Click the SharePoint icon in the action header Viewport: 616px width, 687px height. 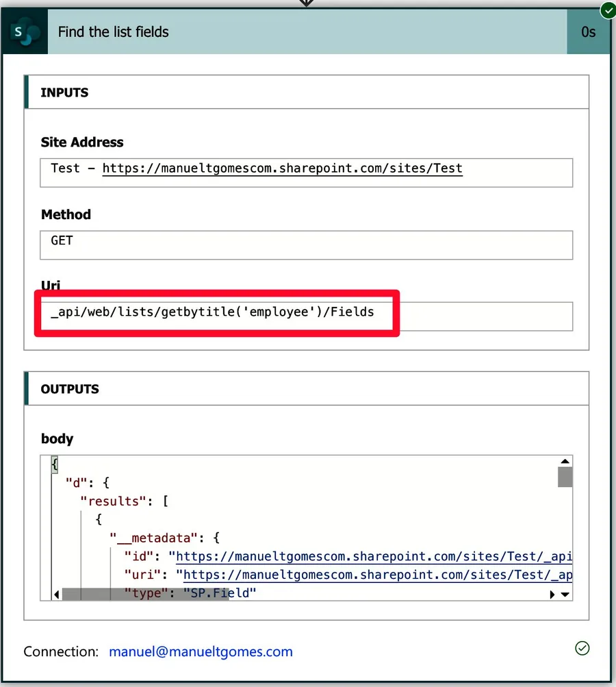[x=24, y=32]
